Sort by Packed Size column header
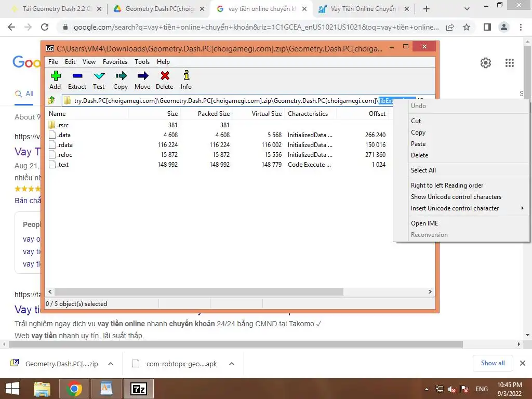The height and width of the screenshot is (399, 532). point(207,114)
